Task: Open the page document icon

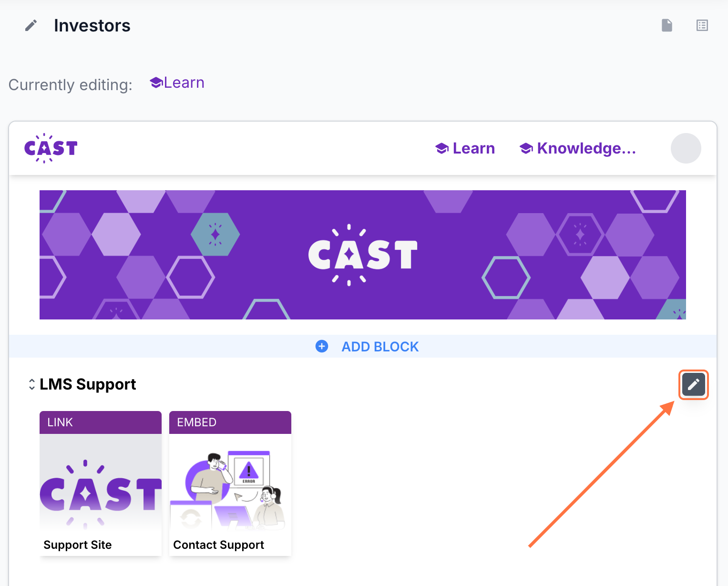Action: (x=667, y=25)
